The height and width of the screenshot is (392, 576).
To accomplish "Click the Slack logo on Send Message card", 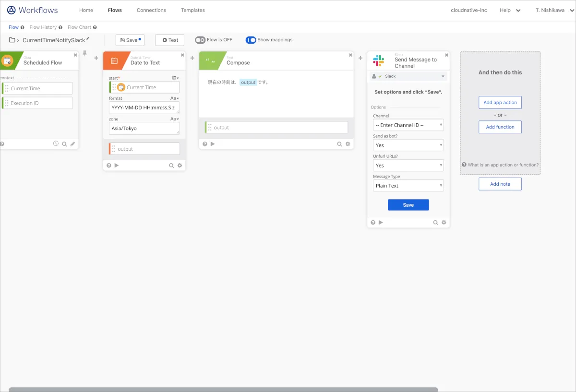I will pos(379,61).
